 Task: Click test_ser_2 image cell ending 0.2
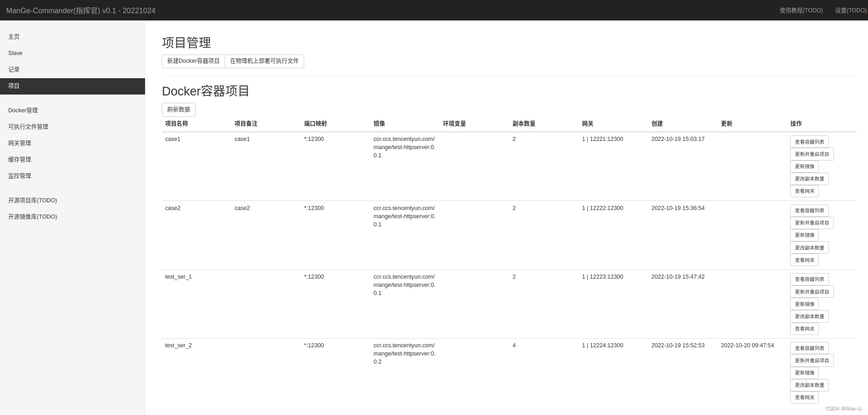405,354
